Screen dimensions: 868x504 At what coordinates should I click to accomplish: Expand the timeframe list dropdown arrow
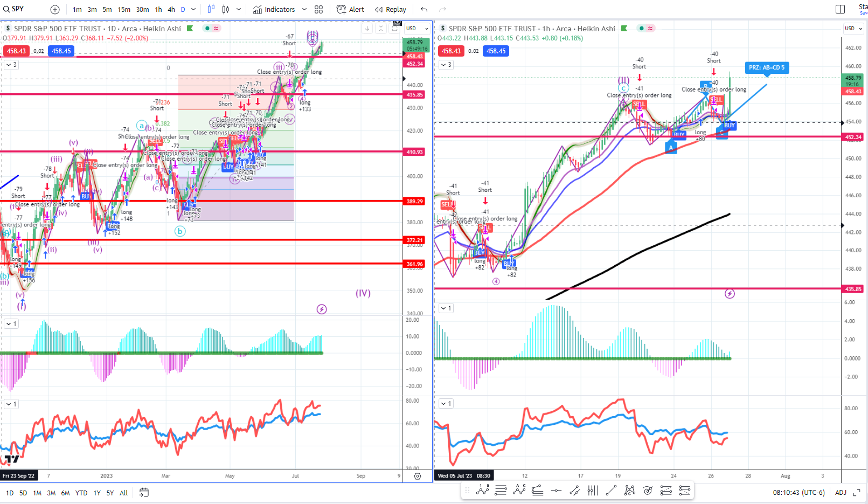click(193, 9)
